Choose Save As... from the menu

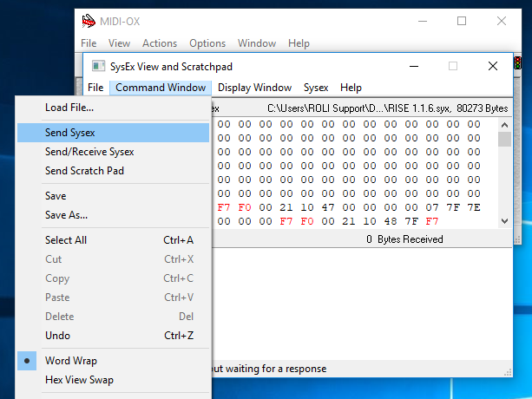tap(66, 215)
